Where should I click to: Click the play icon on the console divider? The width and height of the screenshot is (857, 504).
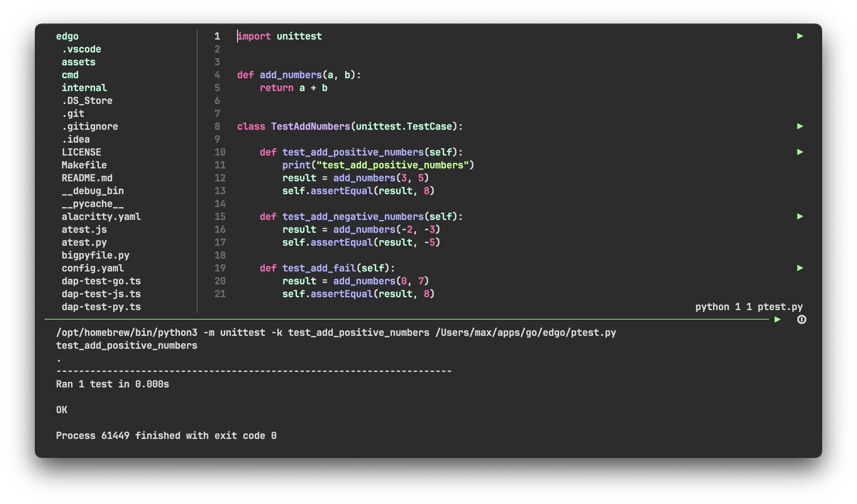[x=777, y=320]
